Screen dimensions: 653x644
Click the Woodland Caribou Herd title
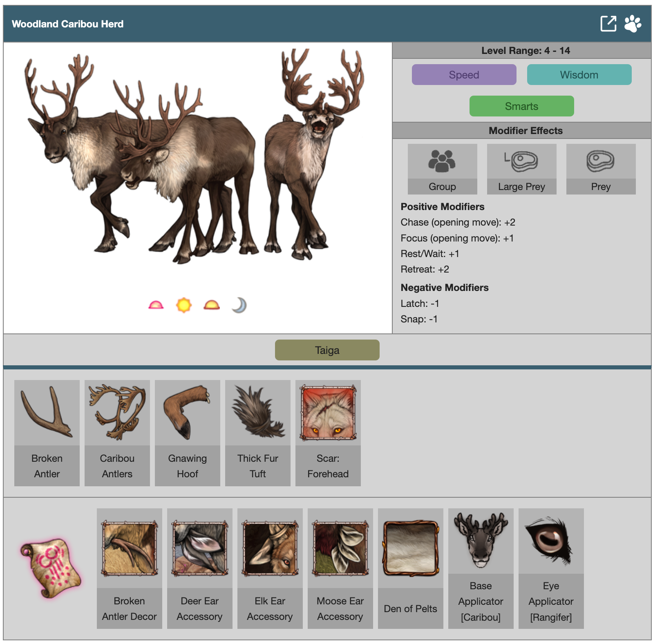(68, 24)
